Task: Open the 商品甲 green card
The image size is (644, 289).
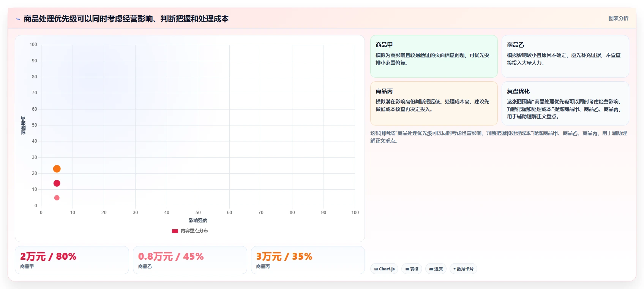Action: coord(434,56)
